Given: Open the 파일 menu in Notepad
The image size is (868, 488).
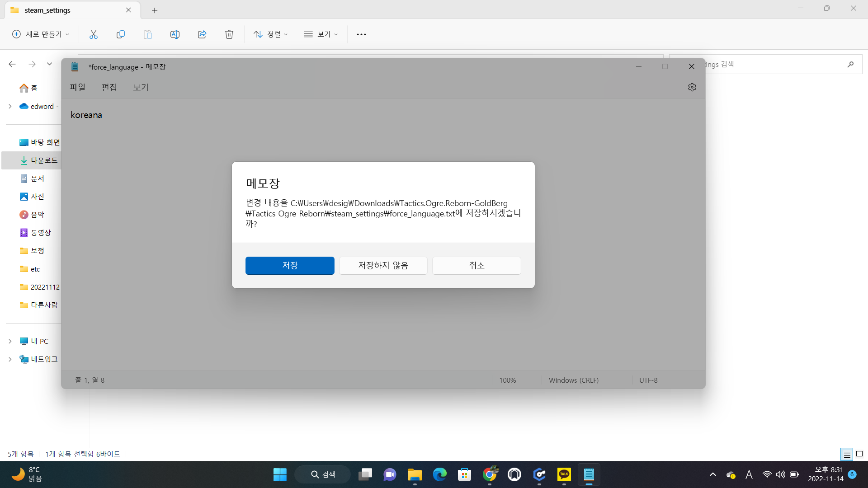Looking at the screenshot, I should point(77,87).
